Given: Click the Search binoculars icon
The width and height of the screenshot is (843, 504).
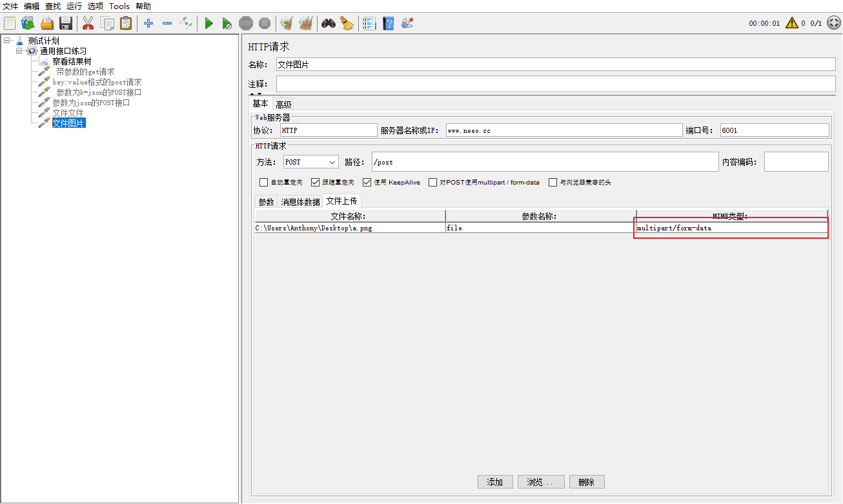Looking at the screenshot, I should coord(329,24).
